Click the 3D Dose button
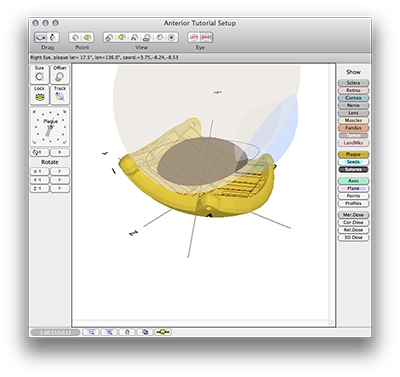The height and width of the screenshot is (377, 400). click(353, 237)
